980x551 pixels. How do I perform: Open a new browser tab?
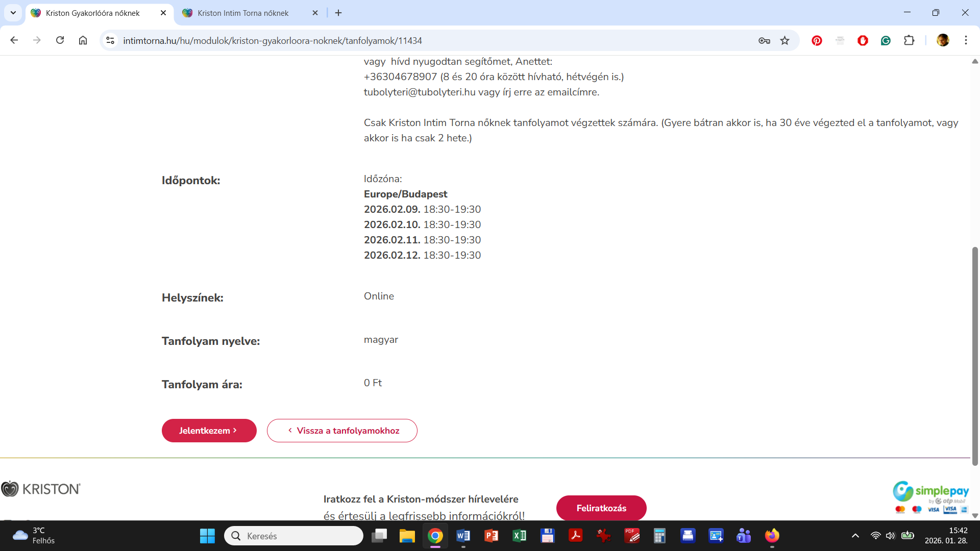click(338, 13)
